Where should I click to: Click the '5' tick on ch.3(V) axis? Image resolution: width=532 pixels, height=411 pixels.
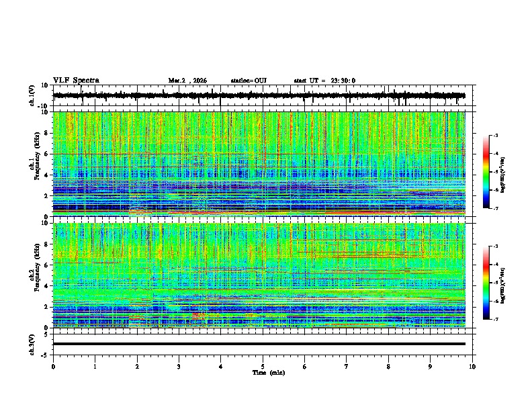pos(47,334)
